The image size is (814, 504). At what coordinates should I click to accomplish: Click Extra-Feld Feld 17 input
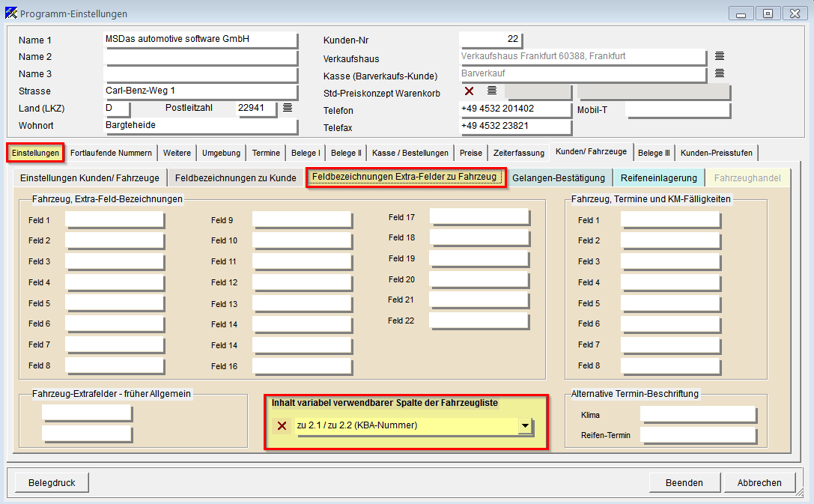[x=480, y=217]
